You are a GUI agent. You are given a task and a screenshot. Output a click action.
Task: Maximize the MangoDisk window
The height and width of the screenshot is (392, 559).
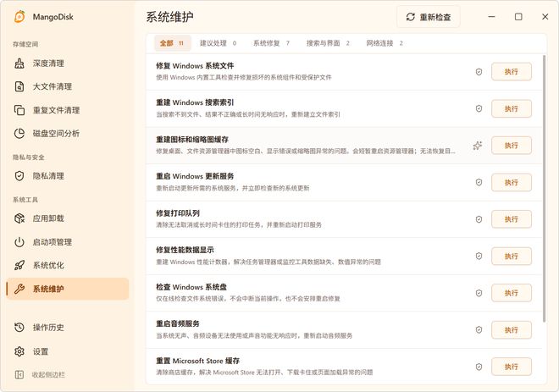(518, 17)
